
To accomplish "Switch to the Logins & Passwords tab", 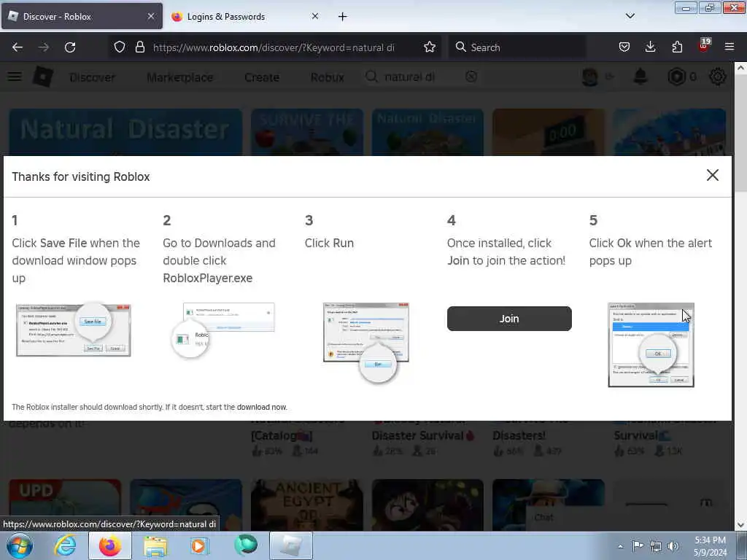I will [245, 17].
